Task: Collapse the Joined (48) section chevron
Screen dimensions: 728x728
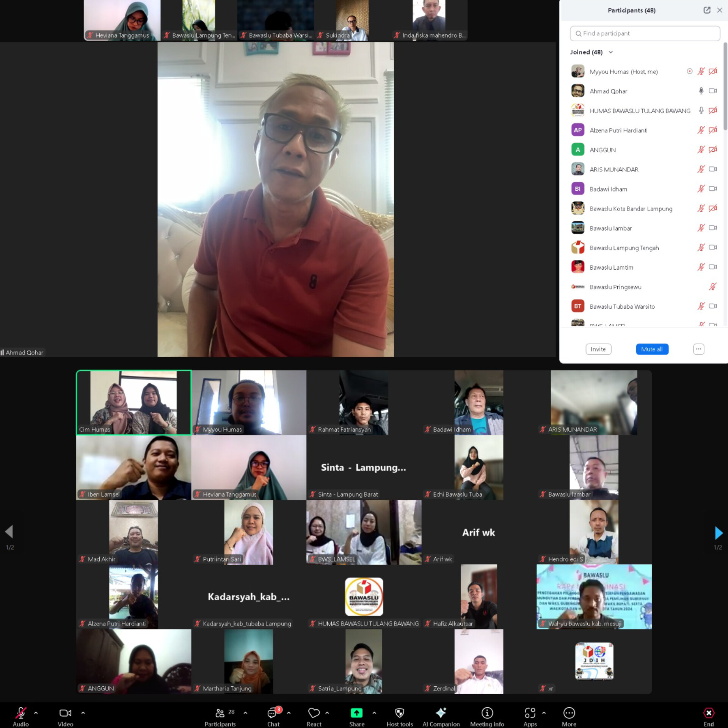Action: pyautogui.click(x=610, y=52)
